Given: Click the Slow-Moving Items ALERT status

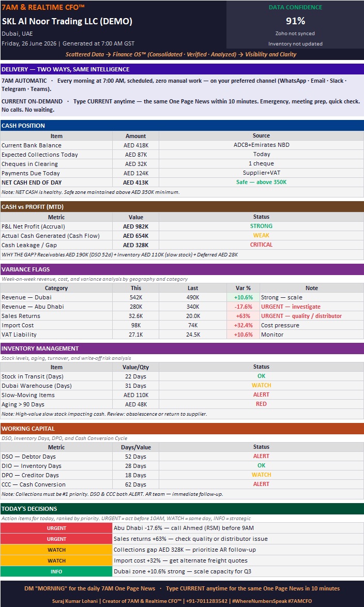Looking at the screenshot, I should click(262, 394).
